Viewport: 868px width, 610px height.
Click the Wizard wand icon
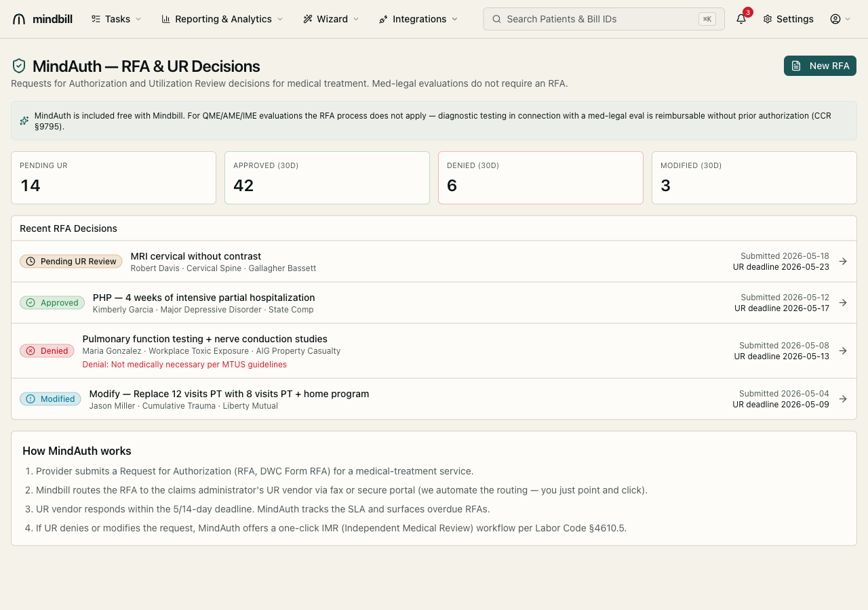click(x=308, y=19)
